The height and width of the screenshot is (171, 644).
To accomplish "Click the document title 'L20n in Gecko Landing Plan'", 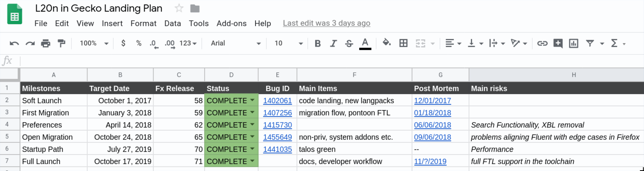I will click(x=99, y=8).
